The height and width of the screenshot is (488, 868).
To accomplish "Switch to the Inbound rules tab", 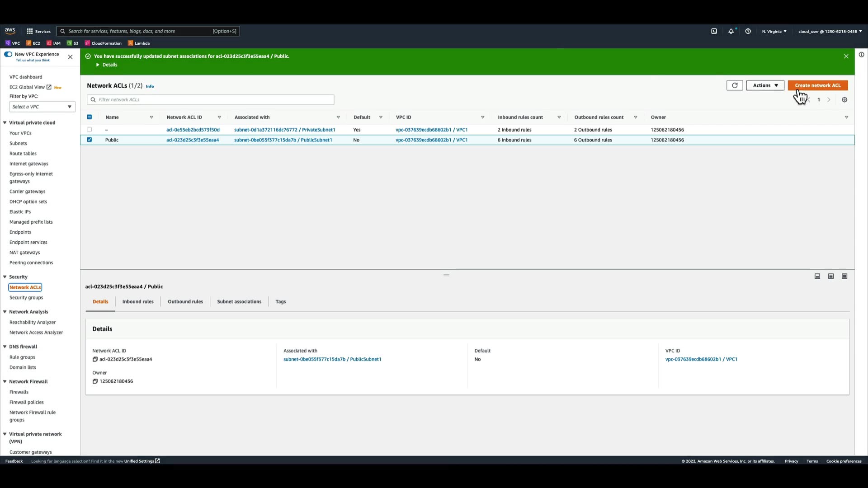I will point(138,301).
